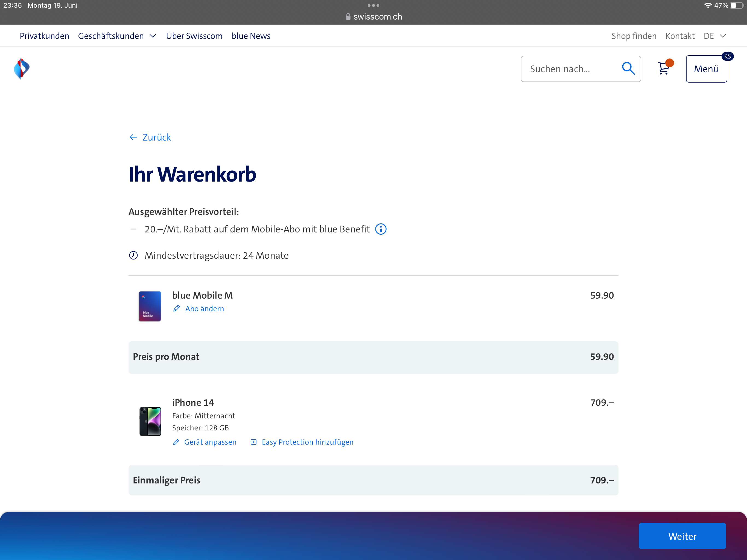This screenshot has width=747, height=560.
Task: Open the shopping cart icon
Action: [x=664, y=69]
